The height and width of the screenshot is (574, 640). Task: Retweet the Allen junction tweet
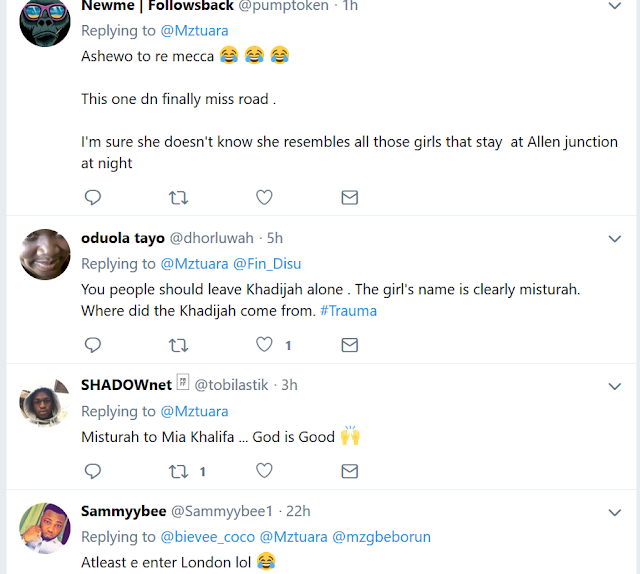(178, 197)
